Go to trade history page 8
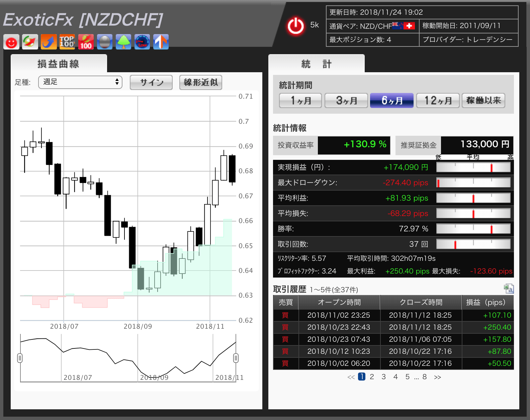This screenshot has height=420, width=530. point(425,377)
